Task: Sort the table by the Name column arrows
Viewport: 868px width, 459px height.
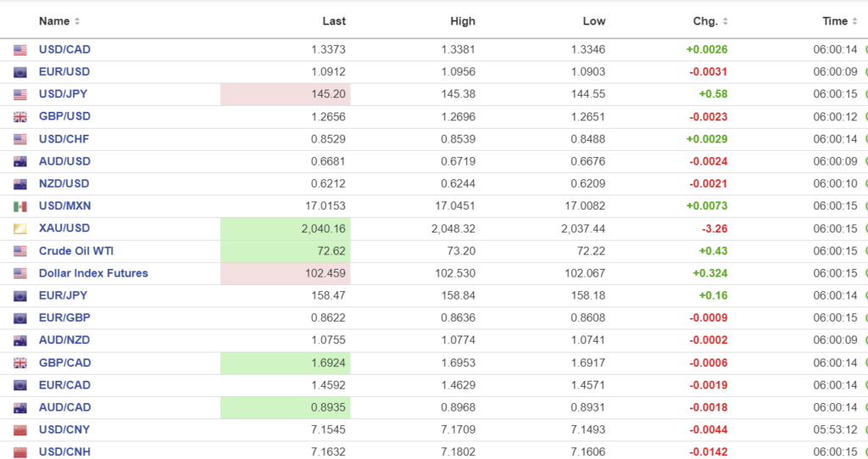Action: (x=77, y=21)
